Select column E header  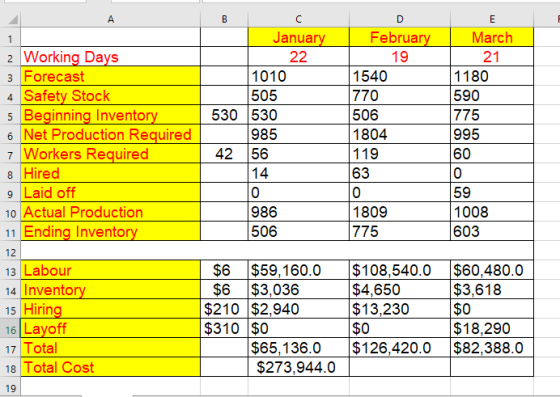pyautogui.click(x=492, y=19)
